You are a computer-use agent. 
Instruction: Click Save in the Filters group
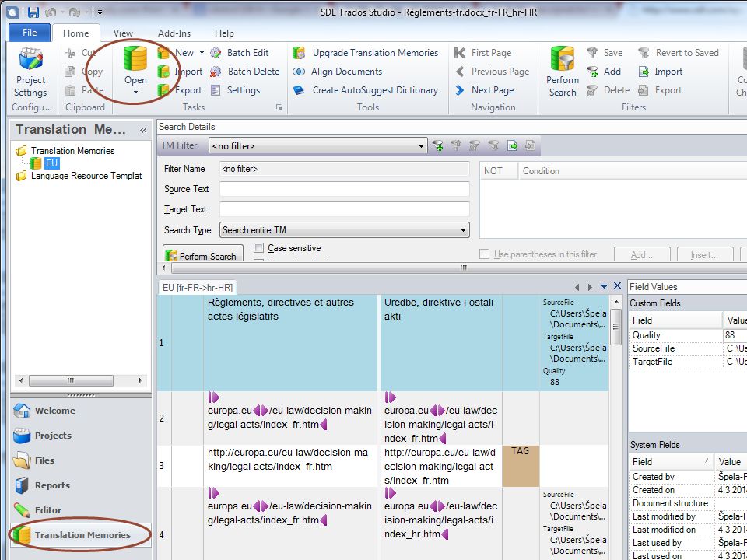(x=605, y=53)
